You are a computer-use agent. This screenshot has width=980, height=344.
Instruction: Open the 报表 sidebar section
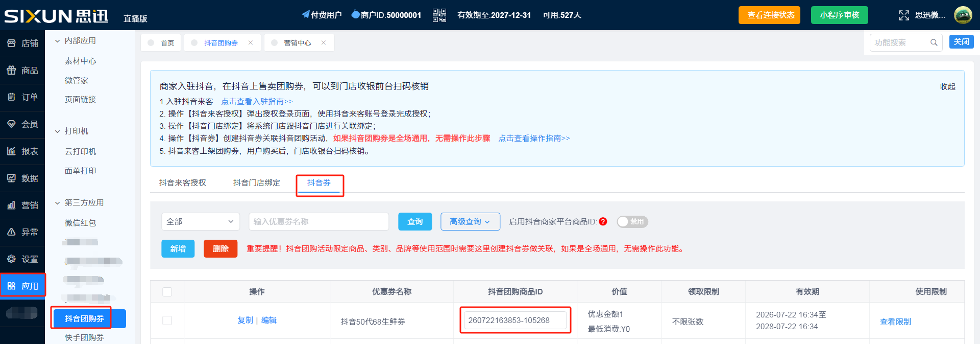(22, 151)
